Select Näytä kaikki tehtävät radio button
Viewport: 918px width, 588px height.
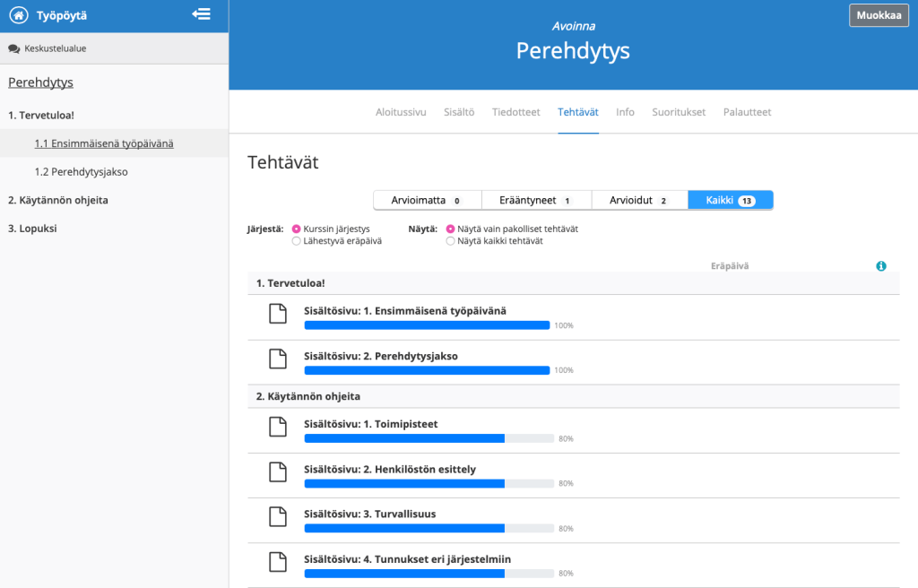point(450,241)
